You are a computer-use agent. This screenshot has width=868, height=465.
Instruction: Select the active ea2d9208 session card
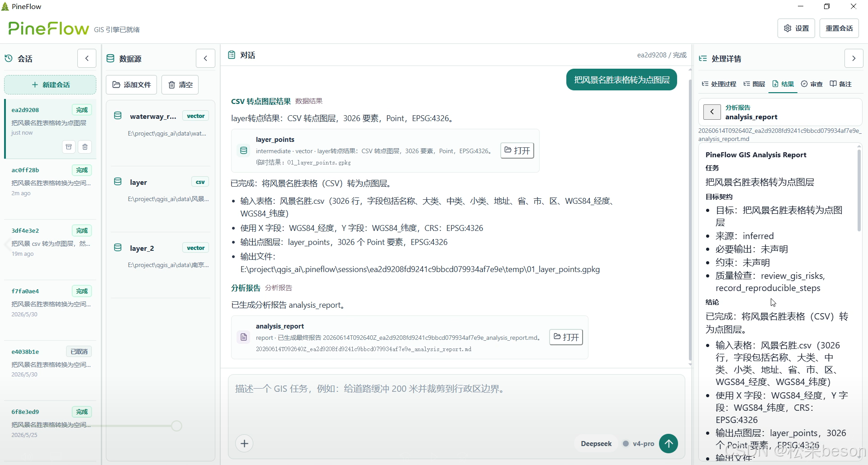(x=50, y=129)
